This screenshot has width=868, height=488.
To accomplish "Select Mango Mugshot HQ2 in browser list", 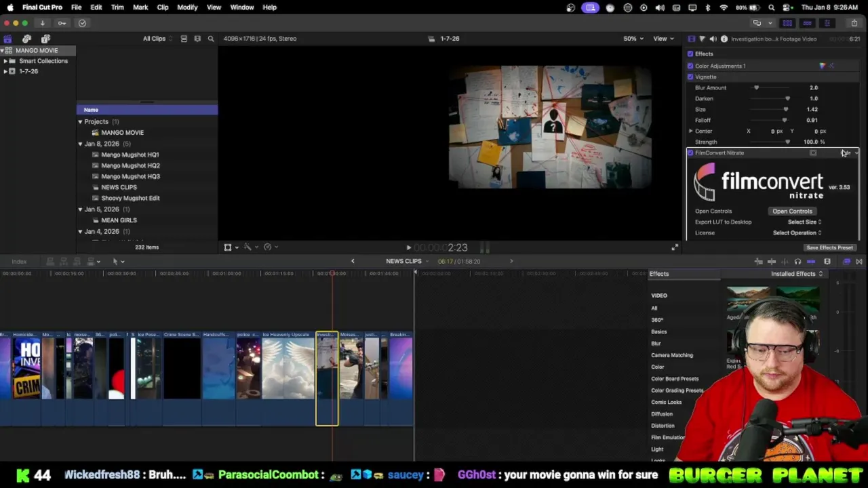I will click(130, 165).
